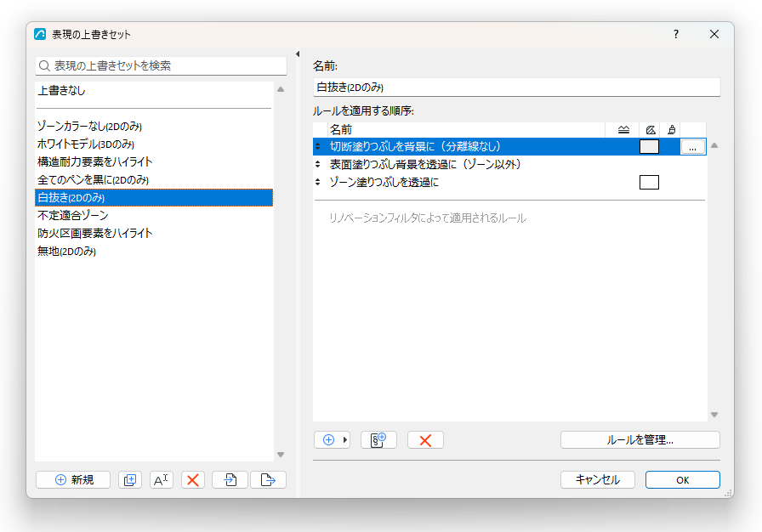
Task: Select 構造耐力要素をハイライト set
Action: 154,161
